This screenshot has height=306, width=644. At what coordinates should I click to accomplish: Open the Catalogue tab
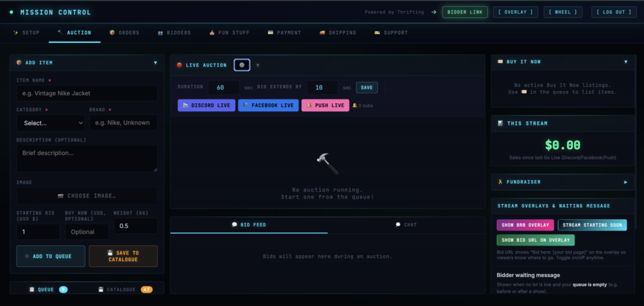point(125,290)
